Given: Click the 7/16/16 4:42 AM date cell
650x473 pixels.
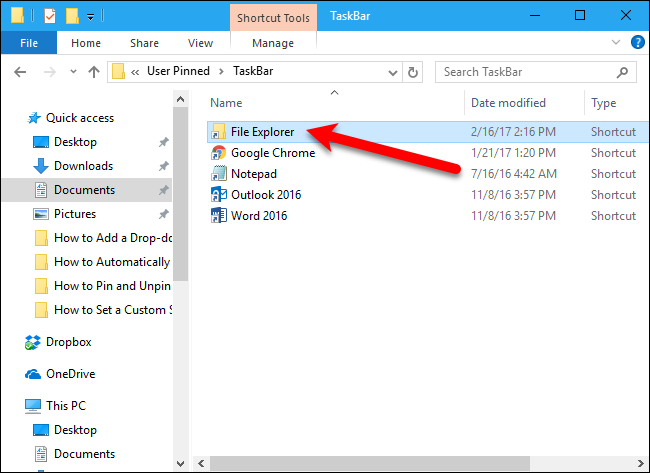Looking at the screenshot, I should [514, 174].
